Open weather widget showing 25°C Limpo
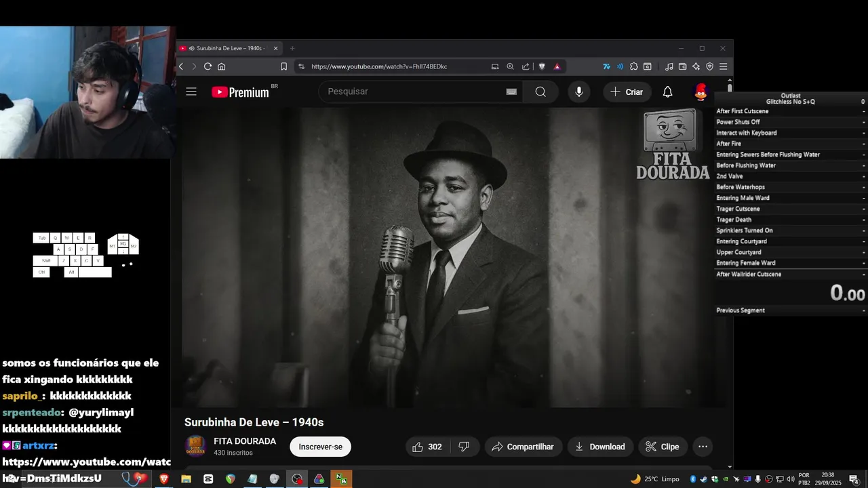Viewport: 868px width, 488px height. click(654, 479)
